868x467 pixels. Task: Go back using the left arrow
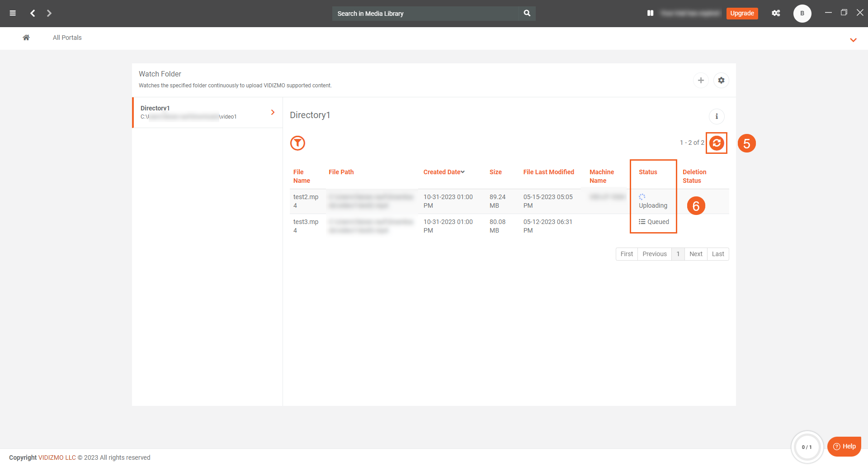click(x=33, y=13)
